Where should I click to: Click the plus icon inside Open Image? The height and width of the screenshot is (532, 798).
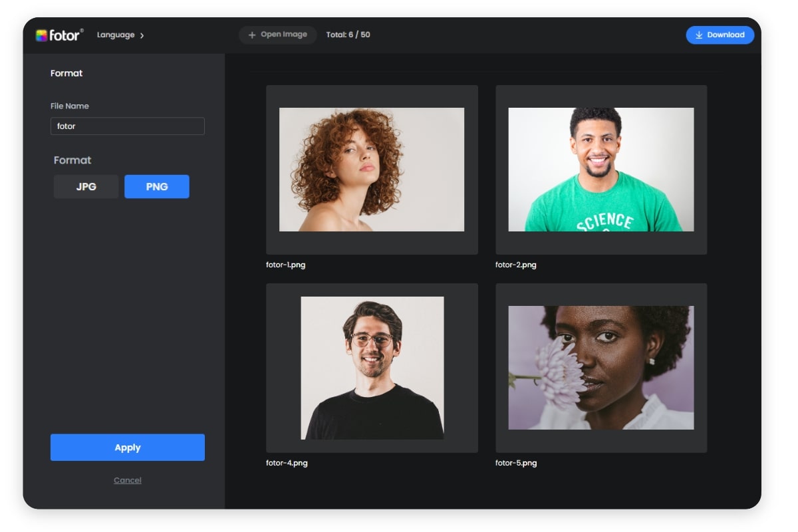click(x=251, y=35)
